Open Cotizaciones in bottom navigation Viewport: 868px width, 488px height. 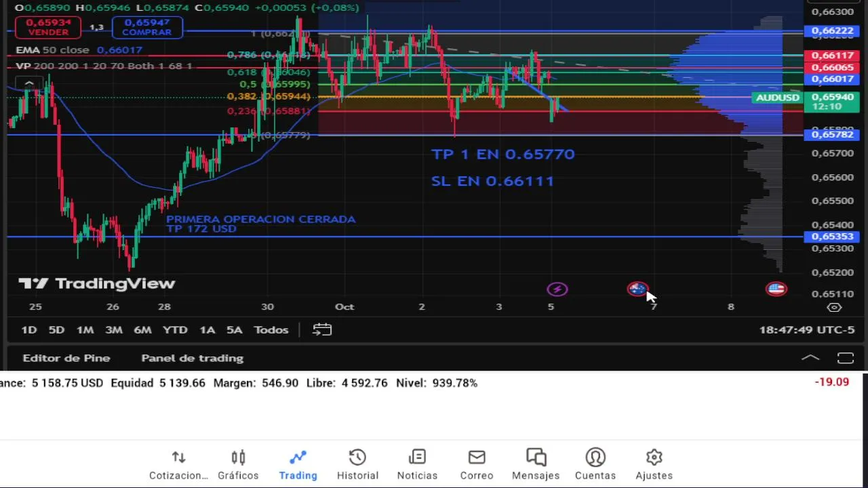[178, 465]
